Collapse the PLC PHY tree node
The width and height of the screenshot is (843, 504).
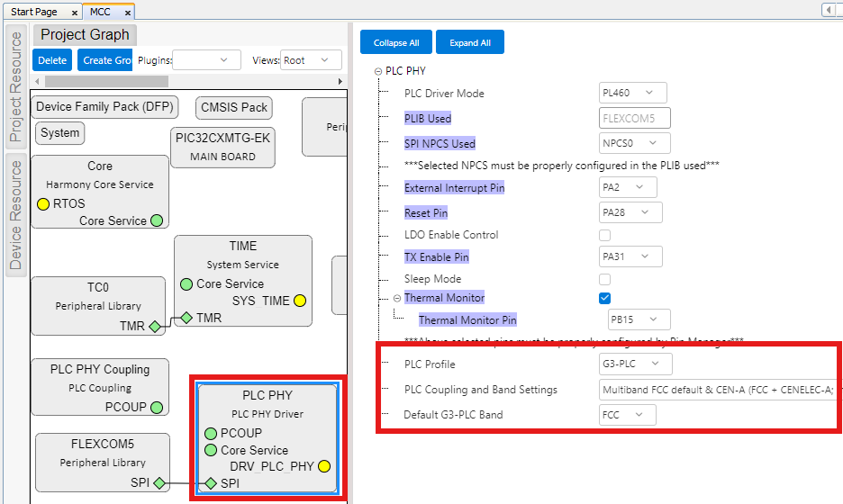378,71
